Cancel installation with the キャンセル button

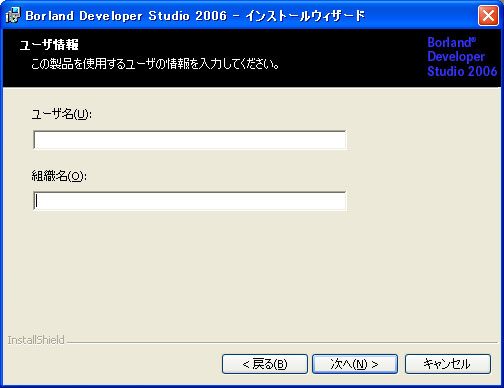click(x=448, y=364)
